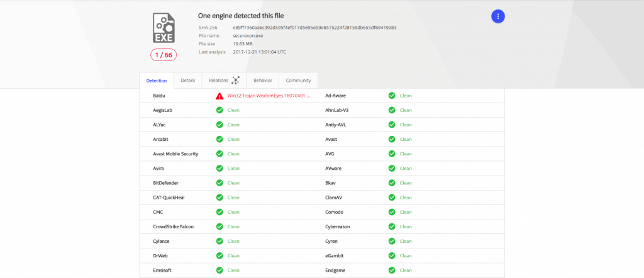Click the eGambit engine name
644x278 pixels.
tap(334, 255)
